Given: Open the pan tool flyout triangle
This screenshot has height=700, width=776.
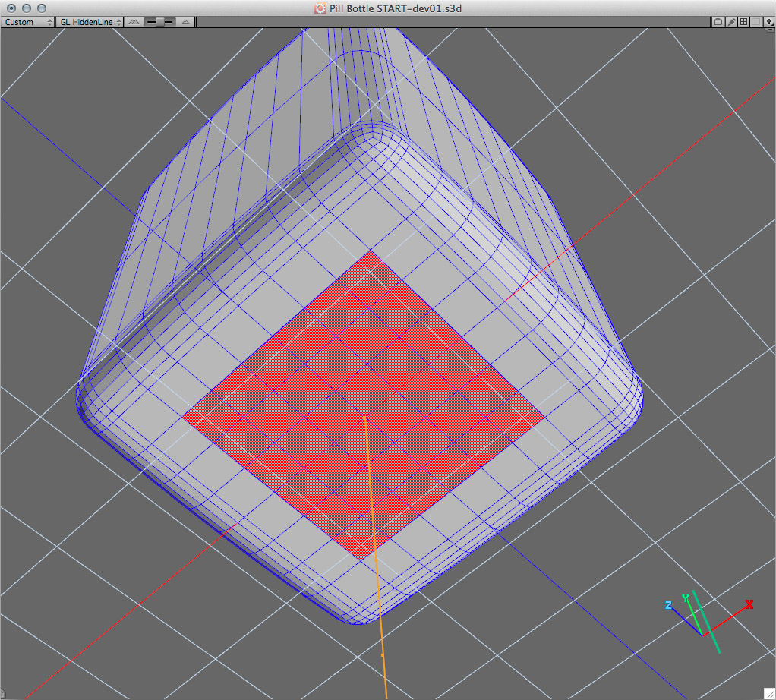Looking at the screenshot, I should (773, 25).
